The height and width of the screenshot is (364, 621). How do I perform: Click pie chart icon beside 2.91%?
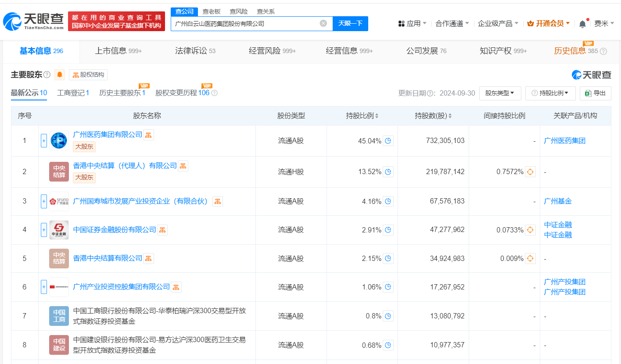pos(388,230)
